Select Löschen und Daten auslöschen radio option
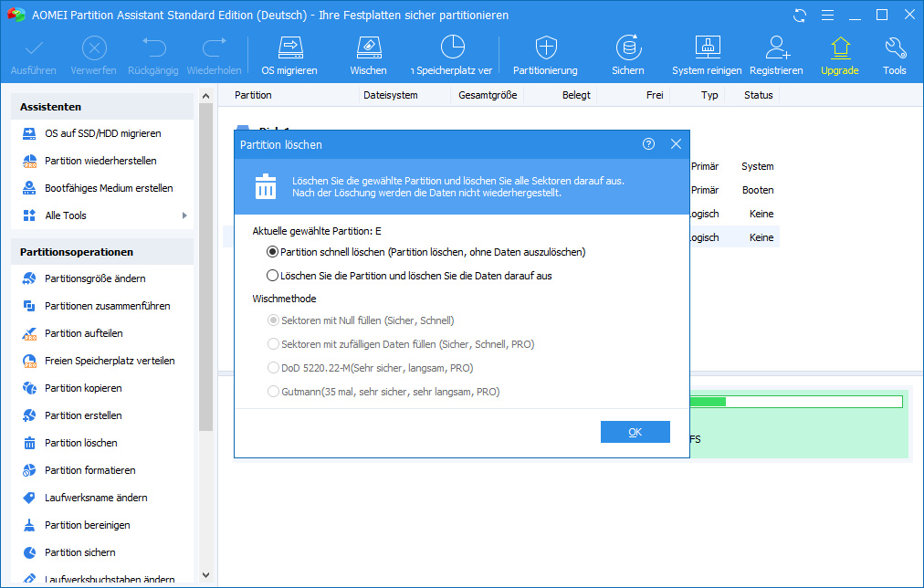The height and width of the screenshot is (588, 924). pyautogui.click(x=272, y=276)
